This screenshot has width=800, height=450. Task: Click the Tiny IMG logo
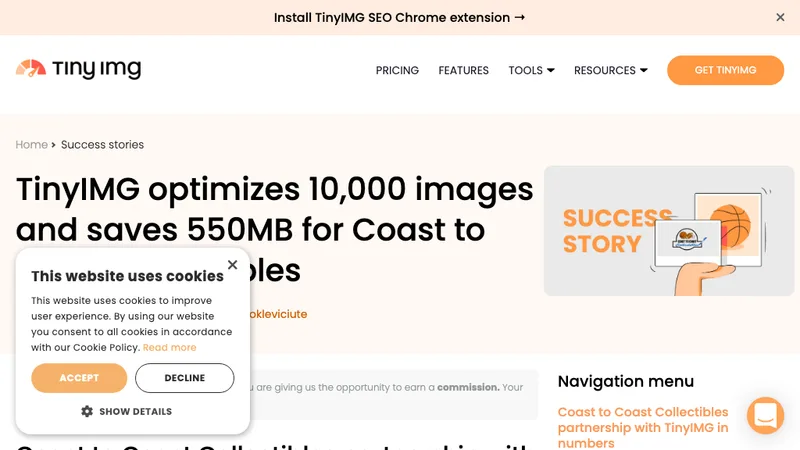point(78,69)
